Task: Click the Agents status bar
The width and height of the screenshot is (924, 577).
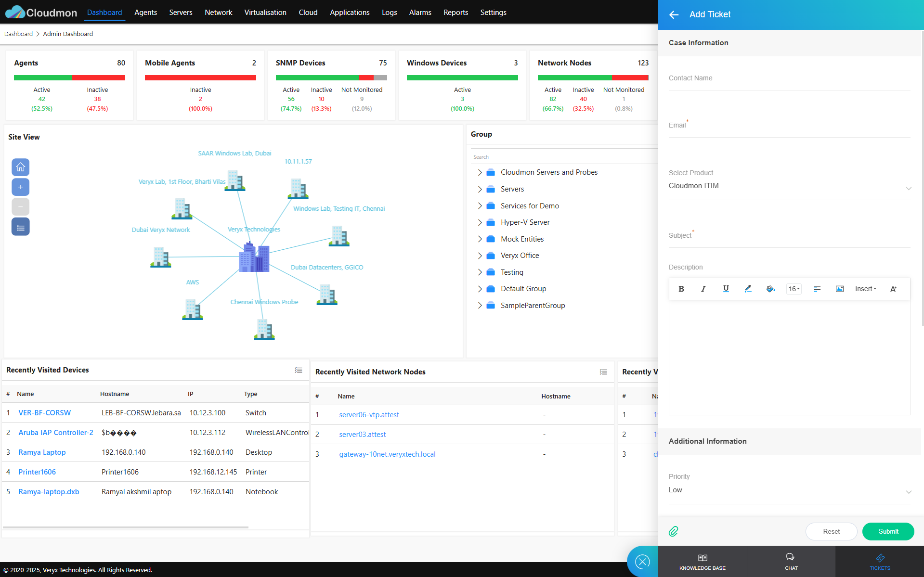Action: point(69,77)
